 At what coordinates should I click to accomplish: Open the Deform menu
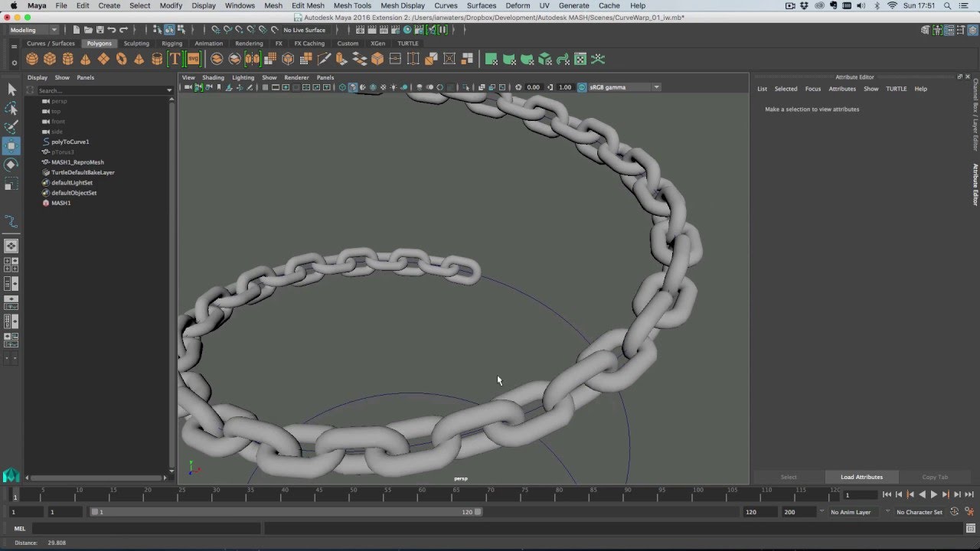click(x=518, y=5)
